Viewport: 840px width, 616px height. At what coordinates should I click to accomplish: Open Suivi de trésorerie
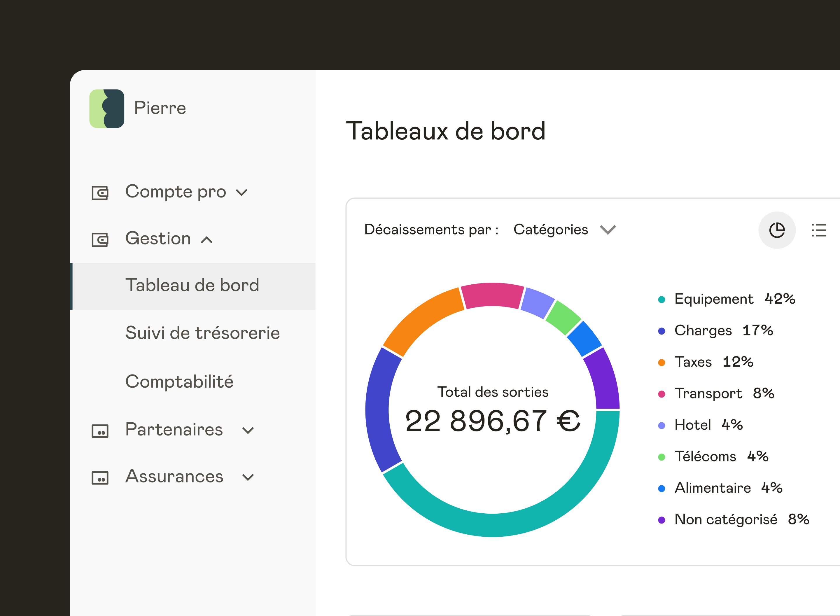[202, 333]
